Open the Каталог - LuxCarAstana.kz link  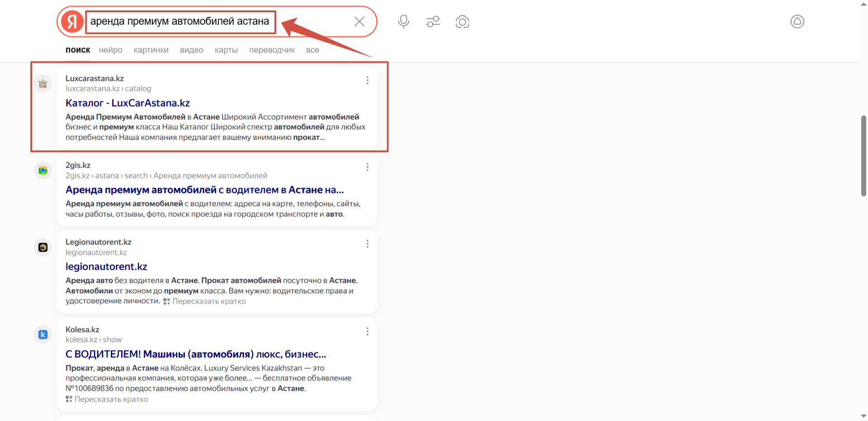click(x=127, y=103)
